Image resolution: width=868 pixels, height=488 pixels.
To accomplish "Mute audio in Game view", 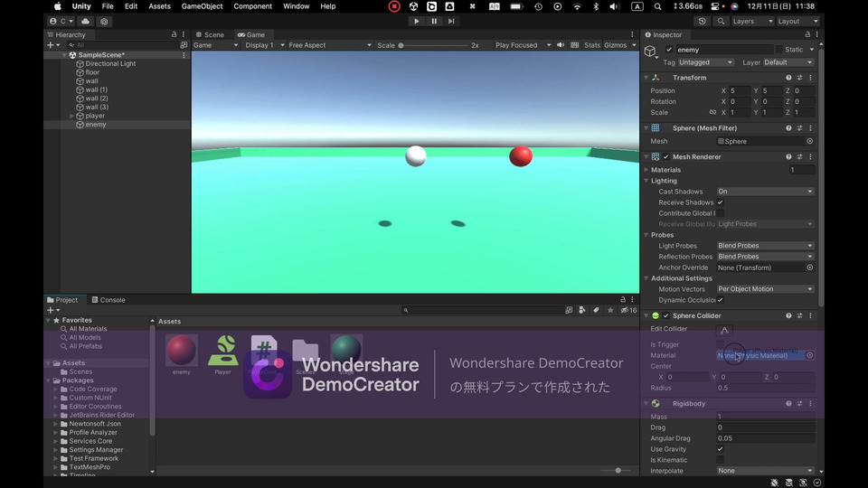I will point(561,45).
